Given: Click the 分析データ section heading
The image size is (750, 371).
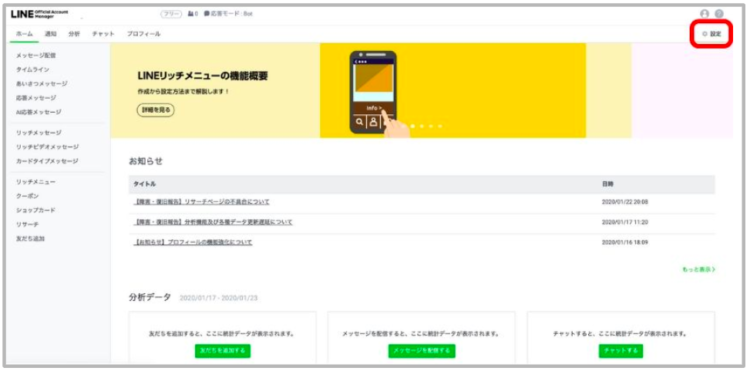Looking at the screenshot, I should point(149,297).
